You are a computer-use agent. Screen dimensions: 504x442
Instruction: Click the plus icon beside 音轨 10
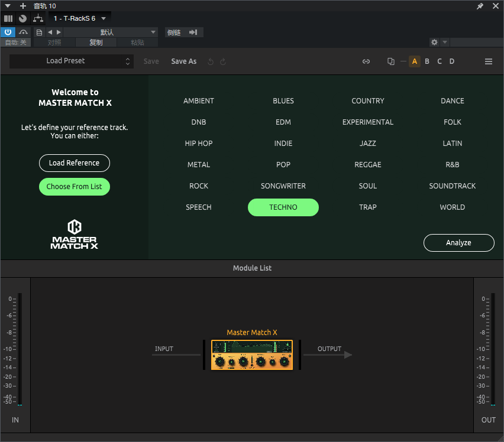point(23,6)
